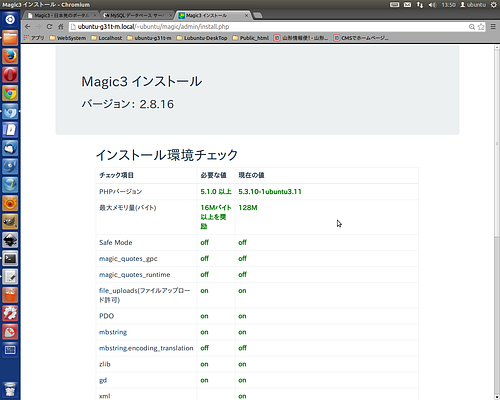The height and width of the screenshot is (400, 500).
Task: Launch Opera from the launcher
Action: tap(10, 75)
